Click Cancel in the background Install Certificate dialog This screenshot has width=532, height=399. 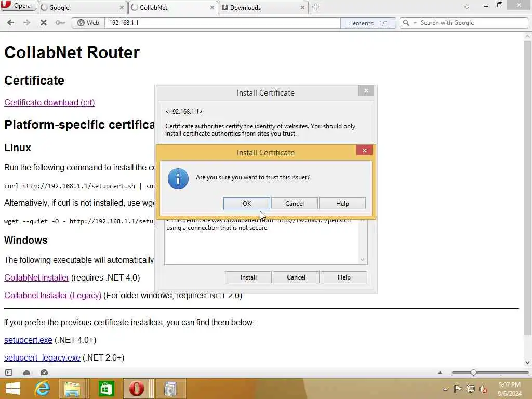coord(296,277)
